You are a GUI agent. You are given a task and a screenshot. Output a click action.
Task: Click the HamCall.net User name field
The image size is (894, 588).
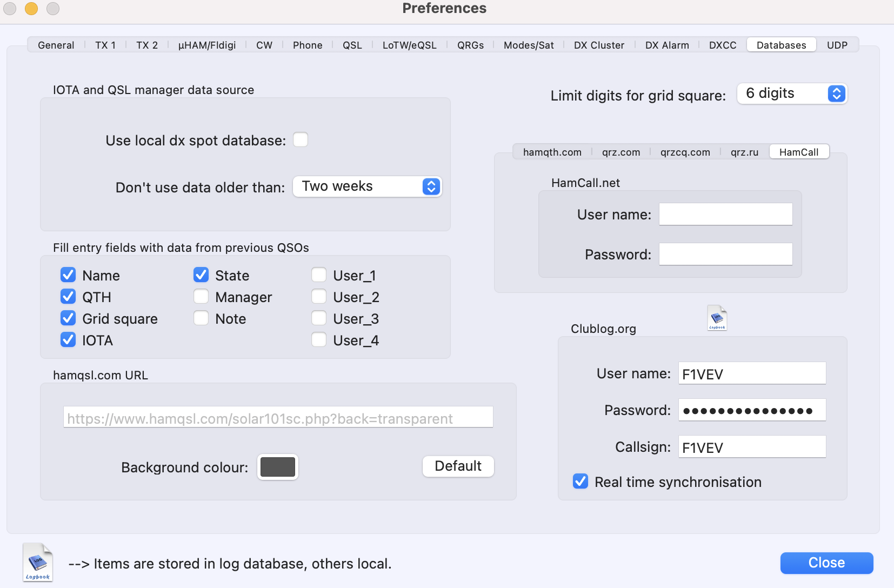[725, 215]
